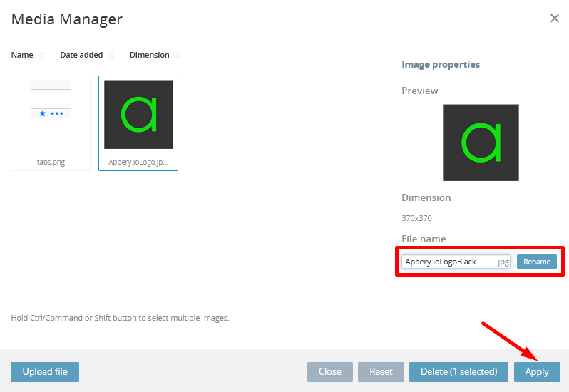Click the tabs.png file name label
Viewport: 569px width, 392px height.
pos(51,162)
